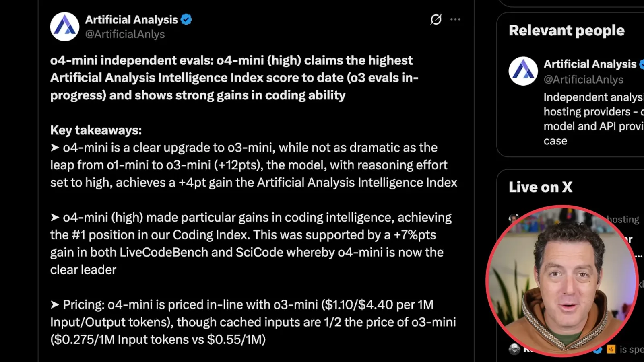Image resolution: width=644 pixels, height=362 pixels.
Task: Click the Key takeaways line in the post
Action: [x=96, y=130]
